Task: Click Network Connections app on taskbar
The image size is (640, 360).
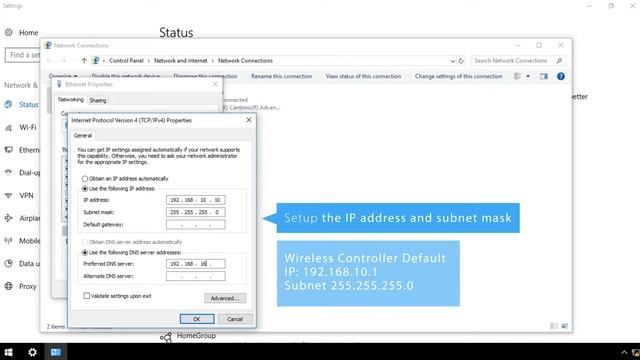Action: [56, 352]
